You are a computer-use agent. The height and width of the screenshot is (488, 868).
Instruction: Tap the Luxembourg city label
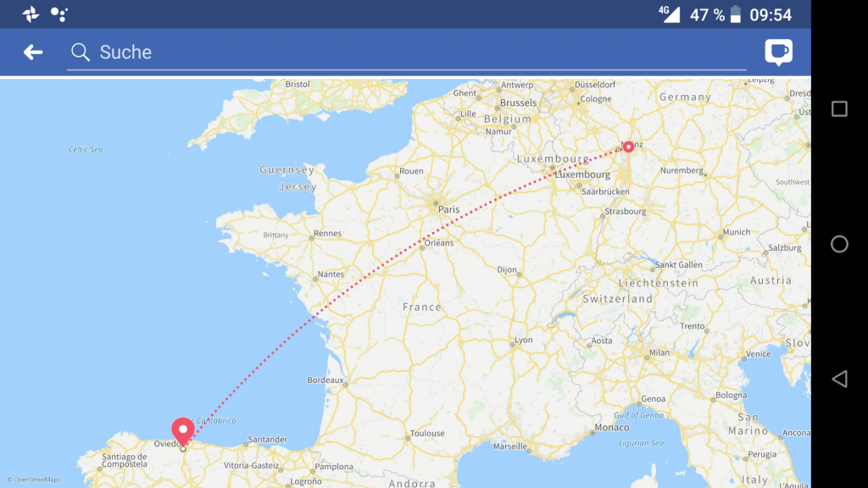click(582, 175)
